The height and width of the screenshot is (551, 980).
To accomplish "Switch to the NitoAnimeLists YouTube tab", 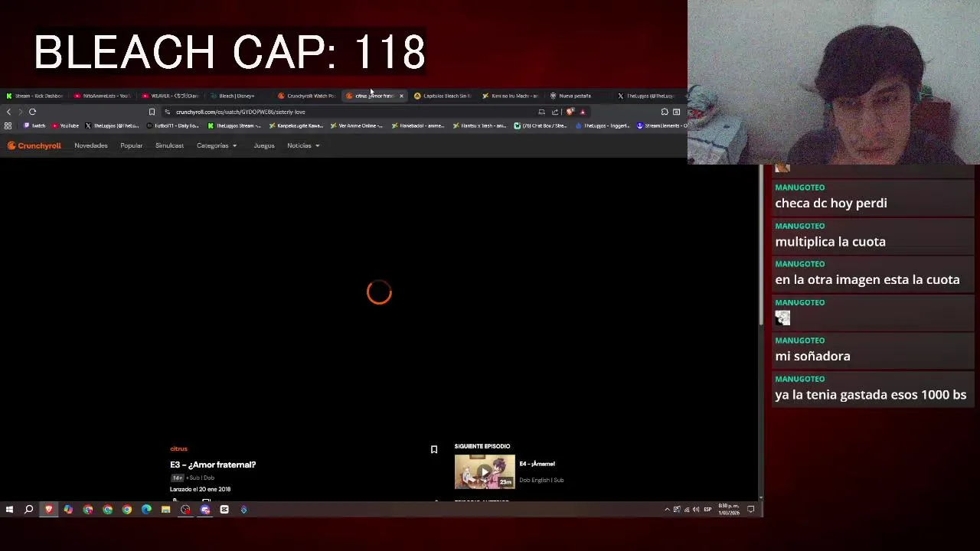I will tap(103, 96).
